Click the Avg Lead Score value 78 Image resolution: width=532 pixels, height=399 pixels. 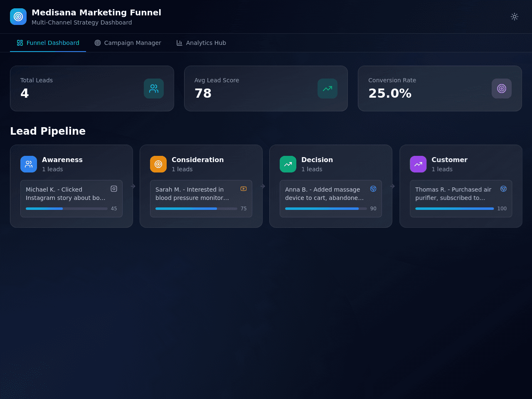(x=203, y=93)
